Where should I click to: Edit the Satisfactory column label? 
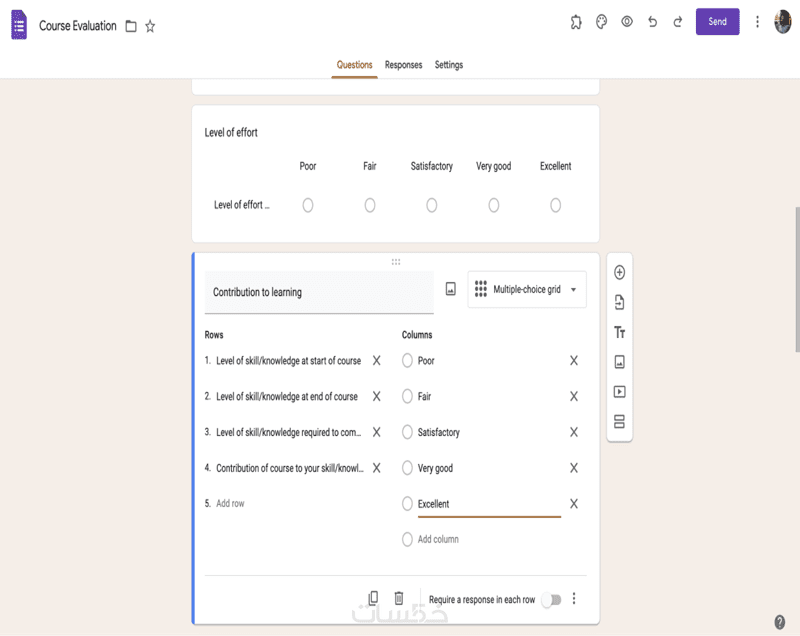click(439, 432)
